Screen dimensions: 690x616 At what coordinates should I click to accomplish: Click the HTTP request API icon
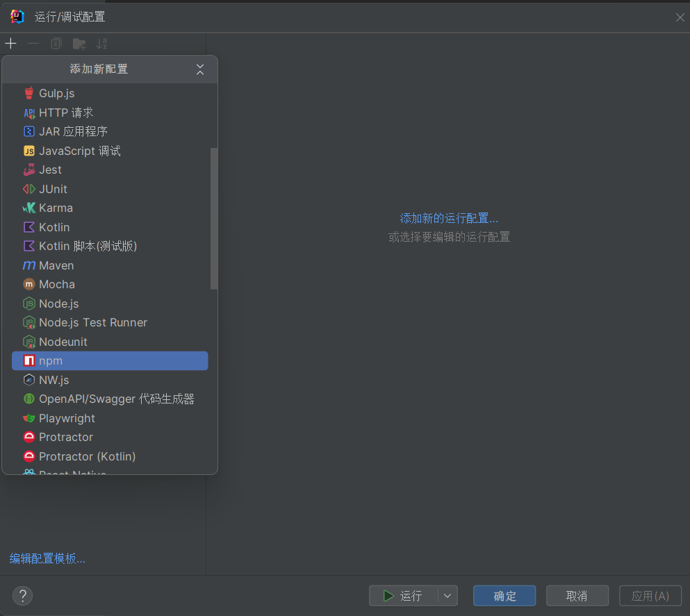29,113
